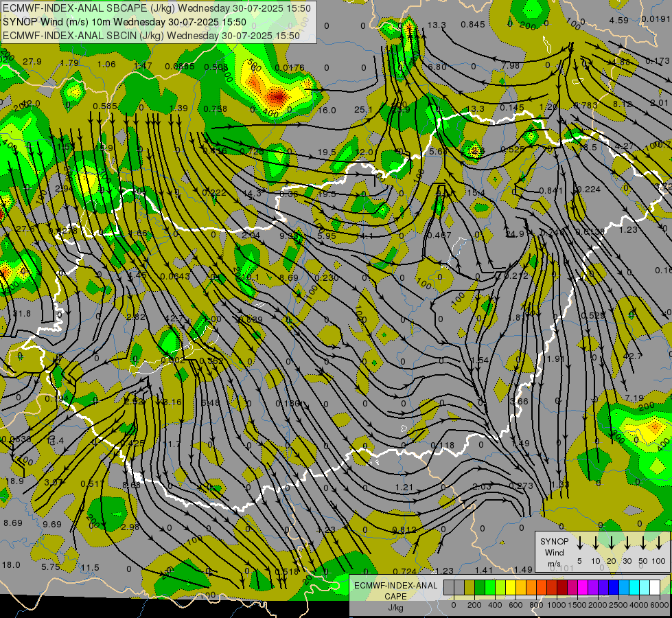Click the map value 5.75

coord(51,566)
